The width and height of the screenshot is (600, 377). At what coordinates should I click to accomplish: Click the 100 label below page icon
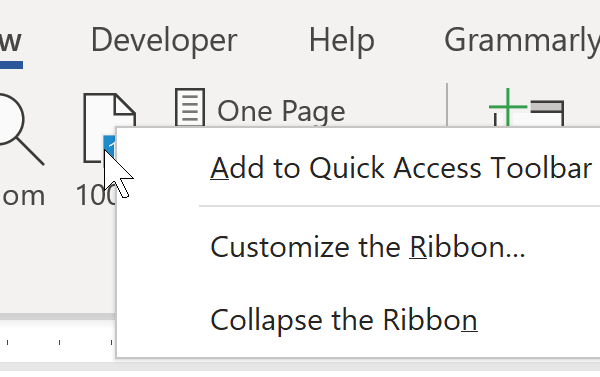[x=96, y=196]
